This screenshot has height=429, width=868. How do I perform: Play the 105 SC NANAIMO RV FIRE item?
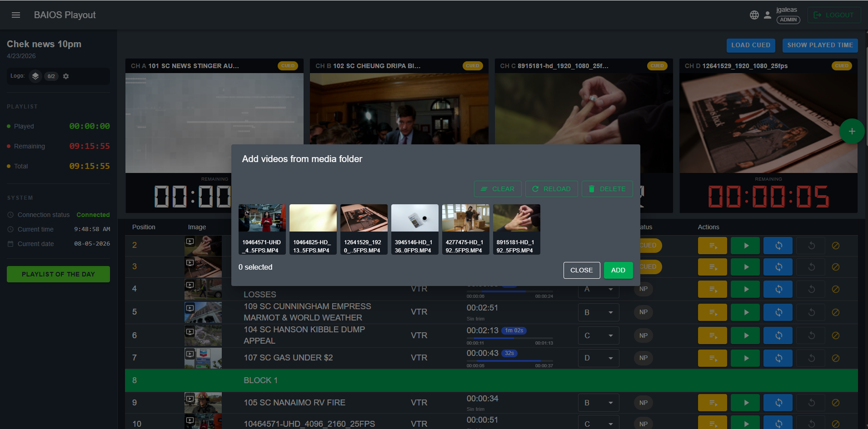click(745, 403)
